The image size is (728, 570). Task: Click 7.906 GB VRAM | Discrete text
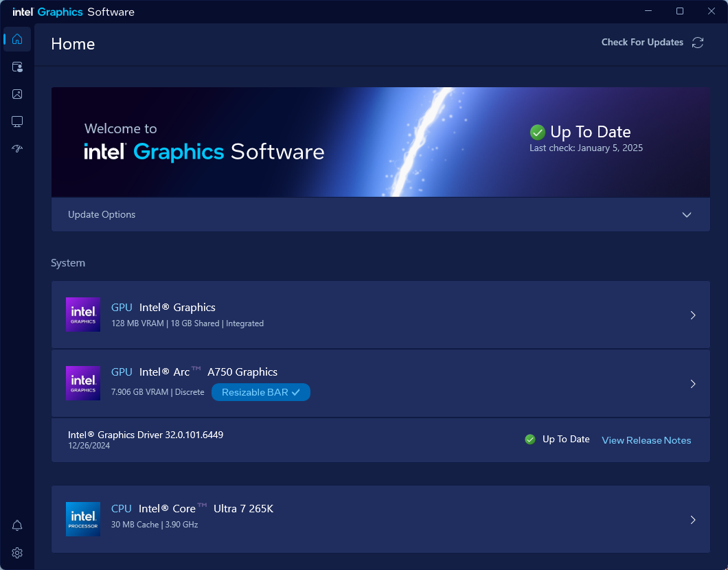[158, 392]
